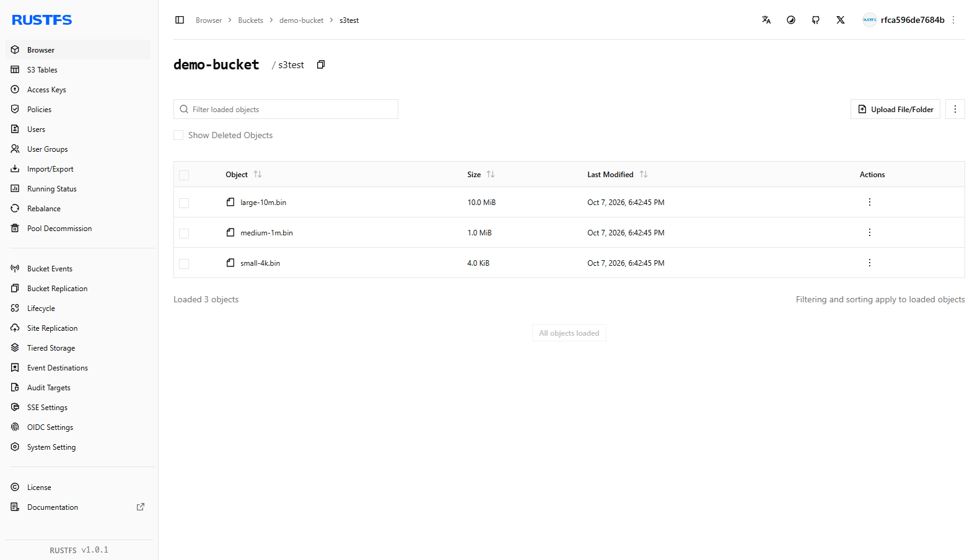Screen dimensions: 980x560
Task: Click the user avatar icon
Action: point(870,20)
